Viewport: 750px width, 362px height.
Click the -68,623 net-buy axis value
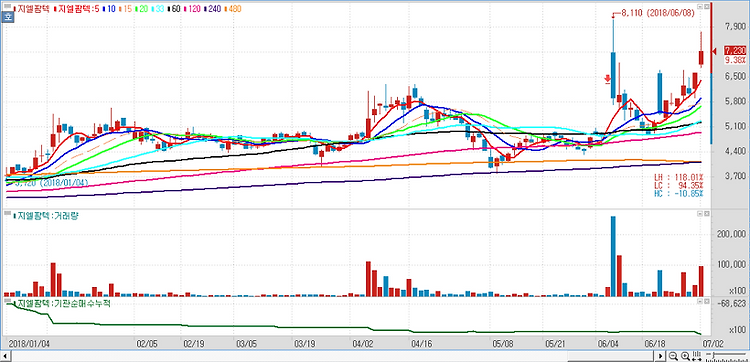pos(733,304)
